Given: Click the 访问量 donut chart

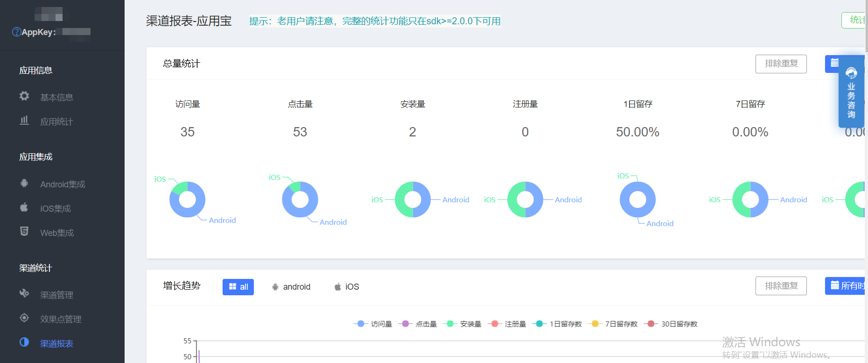Looking at the screenshot, I should point(188,199).
